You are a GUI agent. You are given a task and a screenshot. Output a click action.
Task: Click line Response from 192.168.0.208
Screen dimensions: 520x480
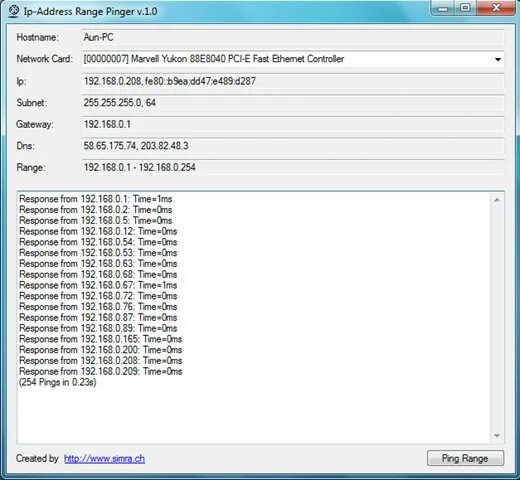click(x=101, y=361)
